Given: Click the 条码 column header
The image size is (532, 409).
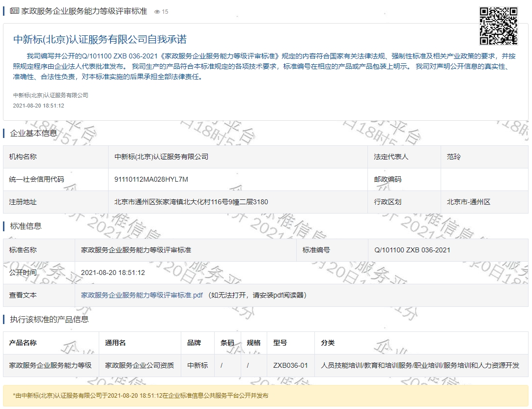Looking at the screenshot, I should [227, 343].
